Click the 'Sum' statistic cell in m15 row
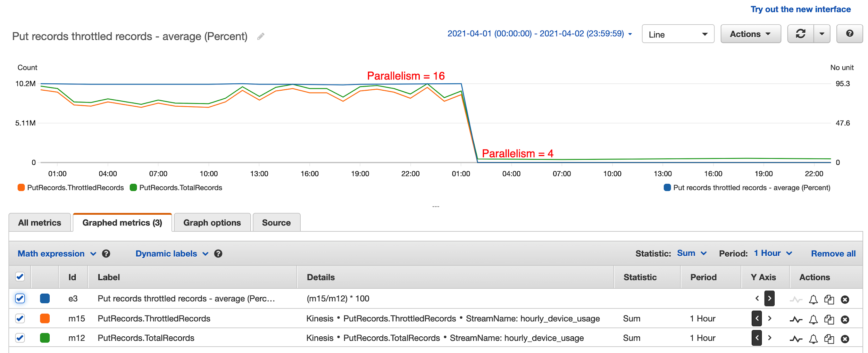868x353 pixels. click(x=632, y=318)
